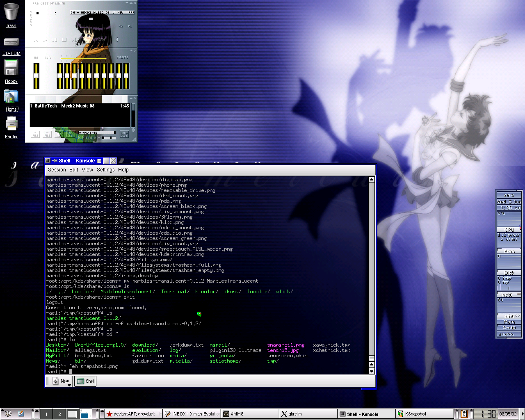Click the panel hide arrow at right
This screenshot has height=420, width=525.
point(522,414)
